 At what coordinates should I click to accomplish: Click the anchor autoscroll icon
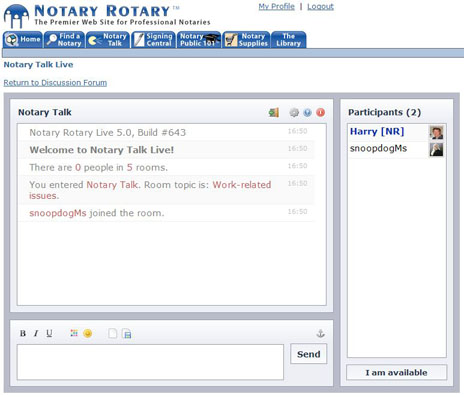click(320, 333)
